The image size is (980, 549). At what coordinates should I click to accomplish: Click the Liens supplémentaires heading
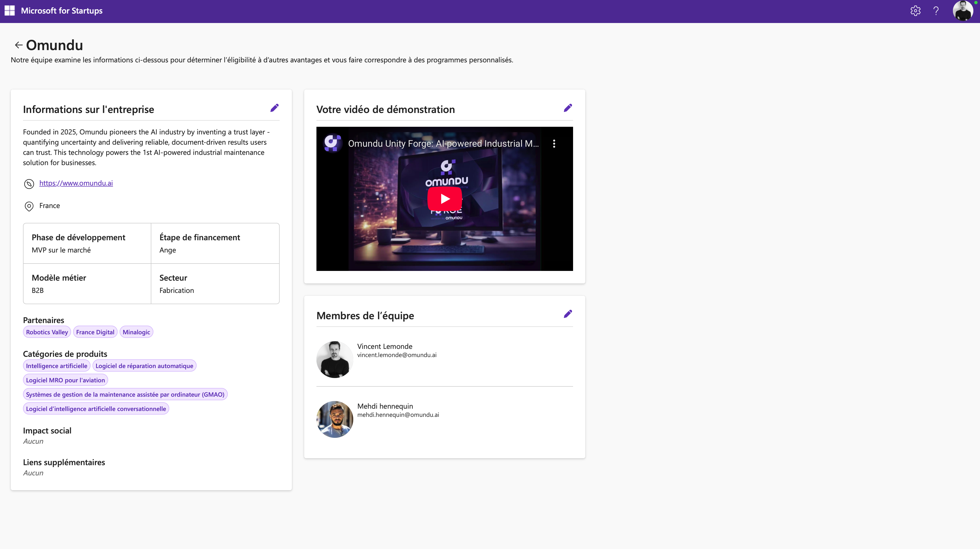[64, 462]
